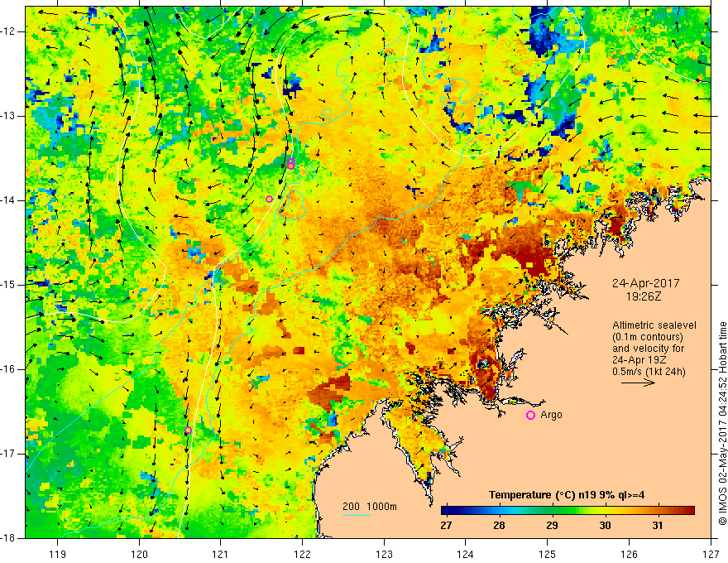Click the longitude axis label '123'
The width and height of the screenshot is (728, 563).
[x=384, y=554]
